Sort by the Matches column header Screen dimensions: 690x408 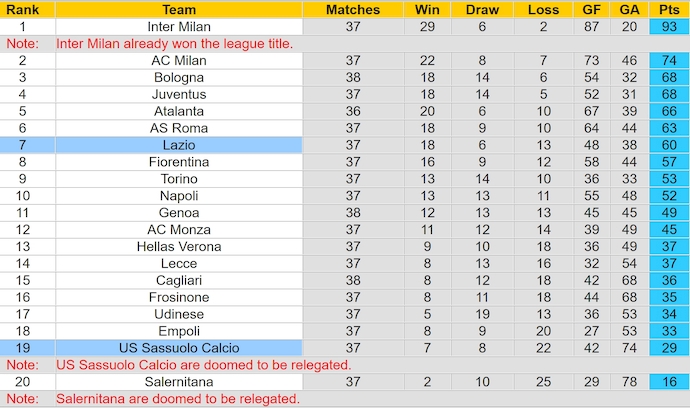click(x=352, y=9)
